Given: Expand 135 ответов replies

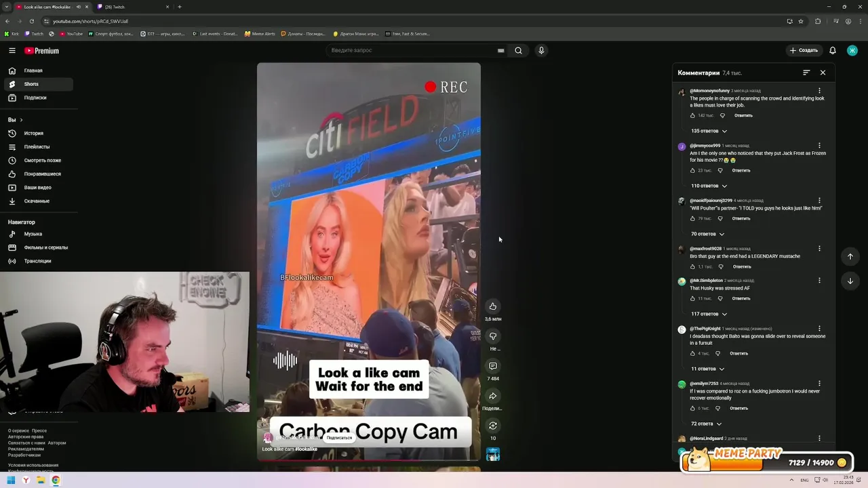Looking at the screenshot, I should [x=709, y=131].
